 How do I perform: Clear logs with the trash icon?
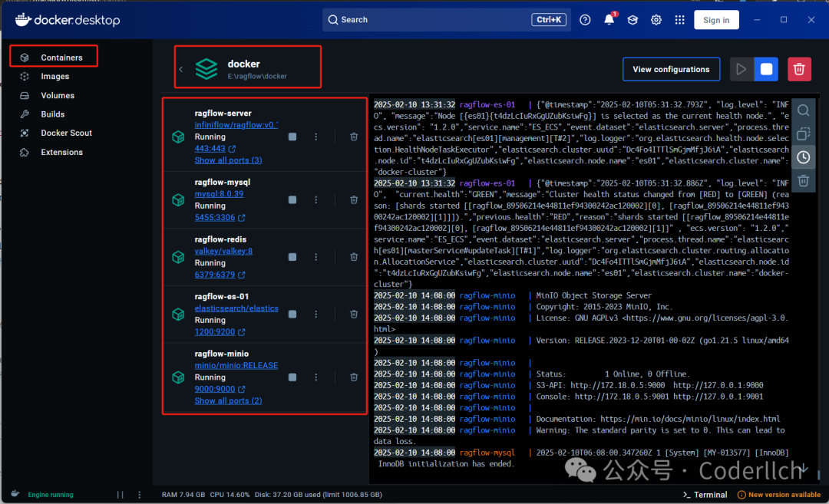click(803, 181)
